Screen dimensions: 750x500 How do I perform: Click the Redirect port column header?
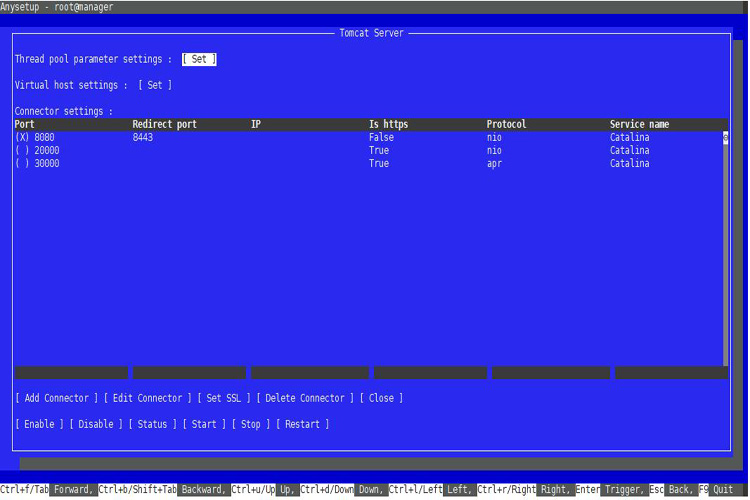click(x=165, y=124)
